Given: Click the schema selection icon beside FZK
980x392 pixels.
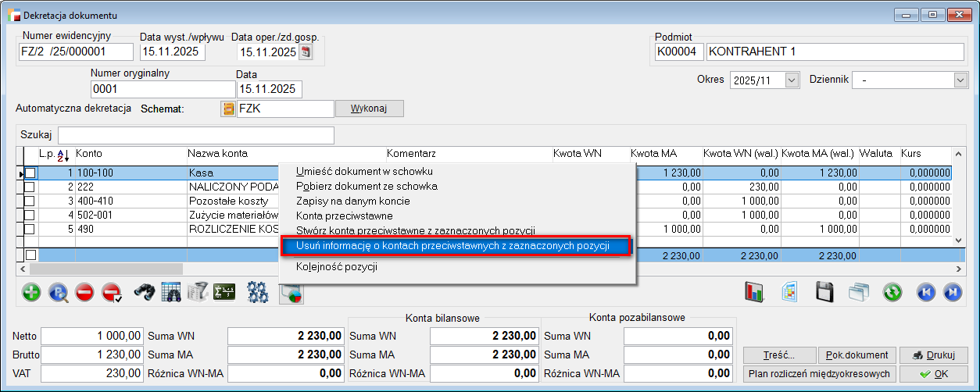Looking at the screenshot, I should tap(228, 109).
